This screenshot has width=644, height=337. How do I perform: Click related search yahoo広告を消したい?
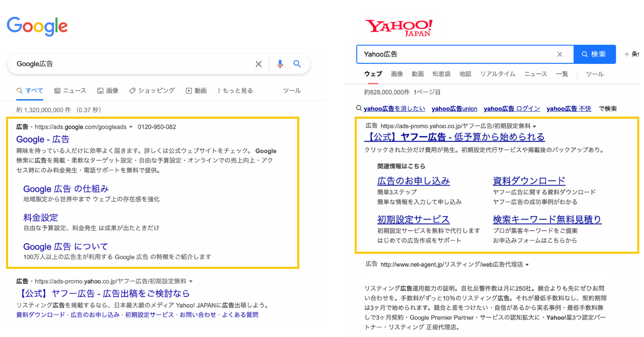pyautogui.click(x=394, y=109)
